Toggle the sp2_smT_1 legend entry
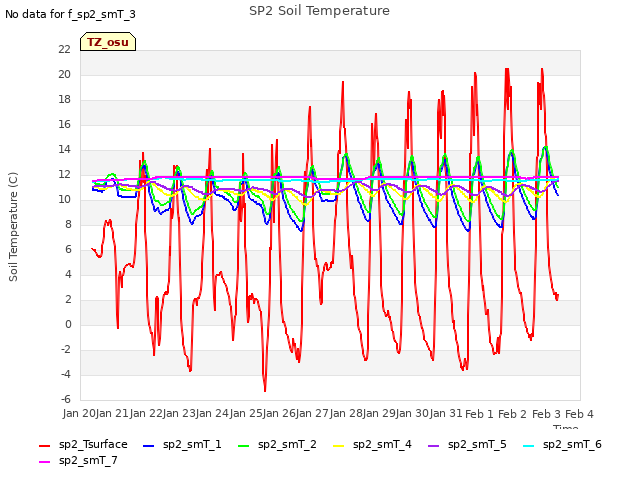Screen dimensions: 640x480 [182, 444]
